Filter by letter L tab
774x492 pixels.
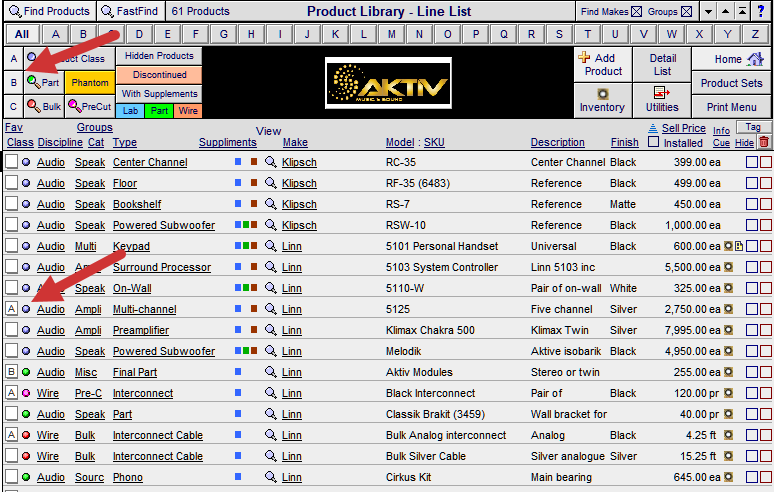[x=364, y=34]
